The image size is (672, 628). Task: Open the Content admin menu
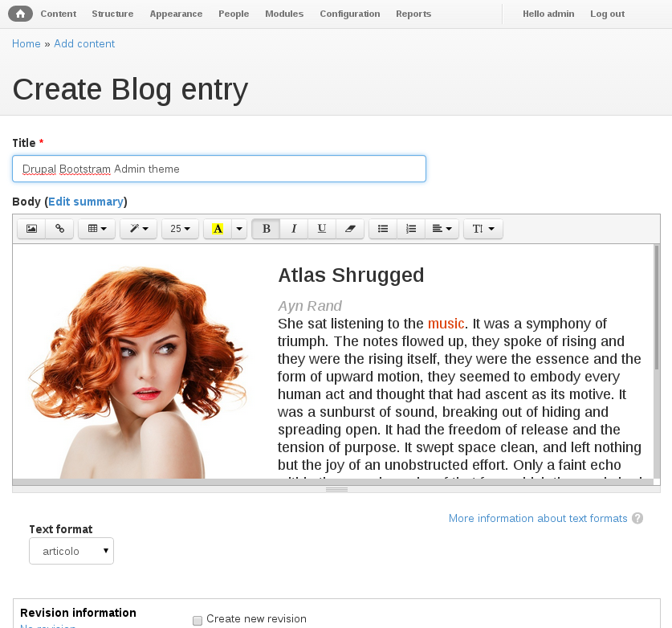59,14
